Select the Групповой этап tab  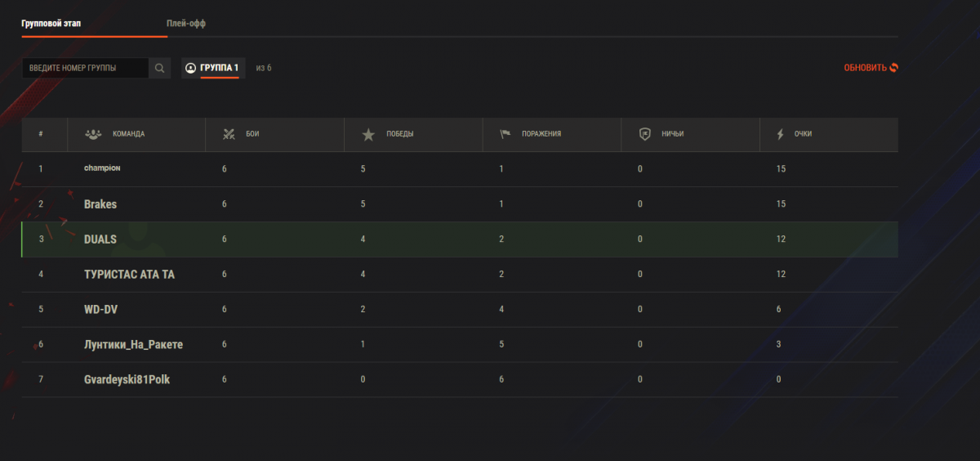(51, 24)
